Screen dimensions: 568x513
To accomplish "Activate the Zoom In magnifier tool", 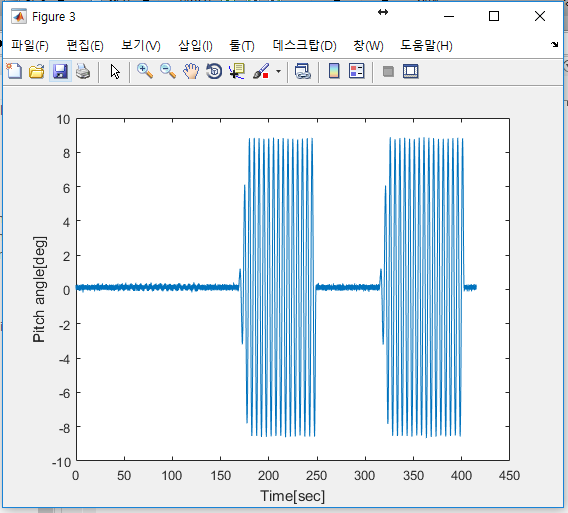I will (145, 71).
